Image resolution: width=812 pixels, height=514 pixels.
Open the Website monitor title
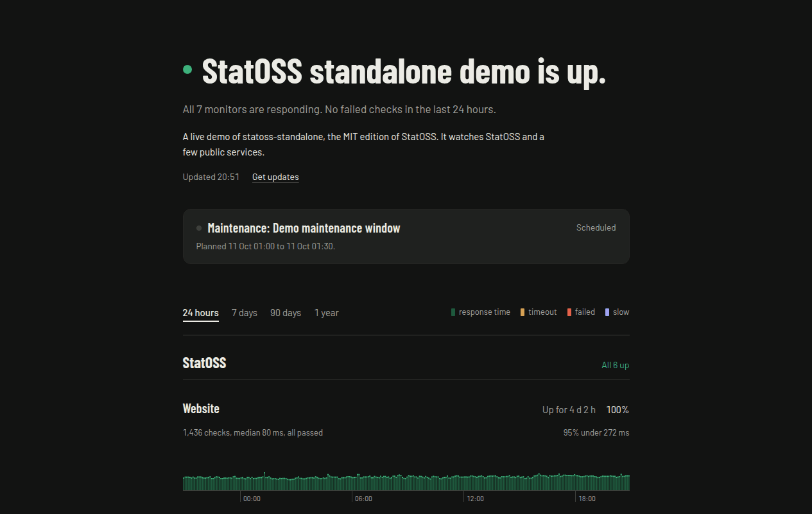[x=201, y=409]
